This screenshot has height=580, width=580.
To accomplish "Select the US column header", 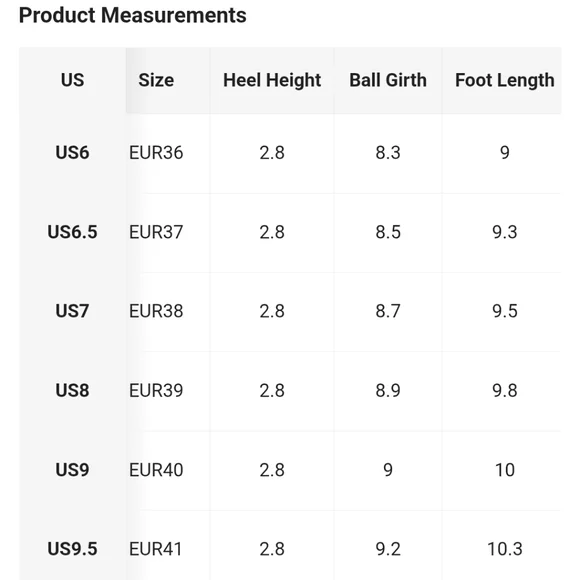I will [72, 80].
